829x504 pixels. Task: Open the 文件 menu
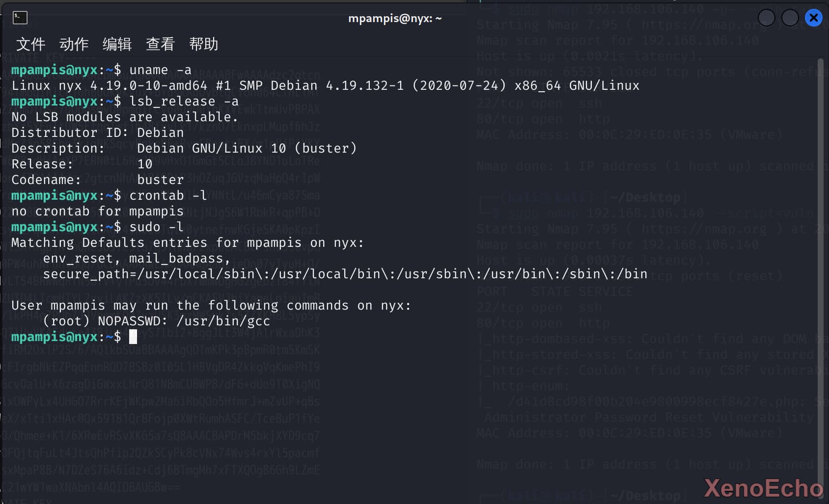(x=30, y=44)
